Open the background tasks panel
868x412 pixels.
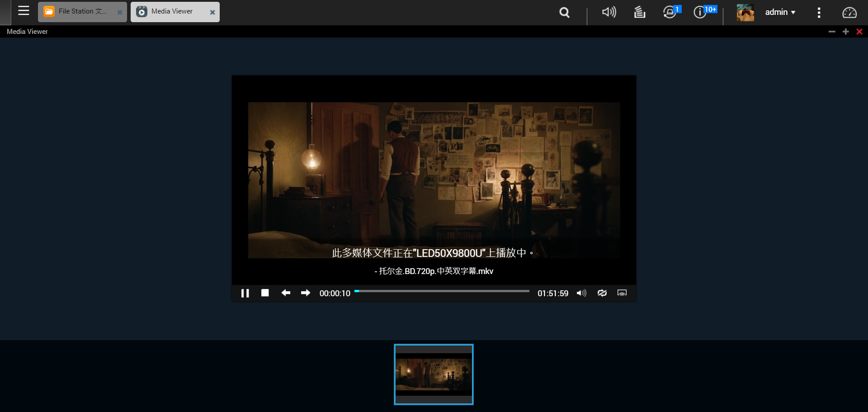(639, 12)
